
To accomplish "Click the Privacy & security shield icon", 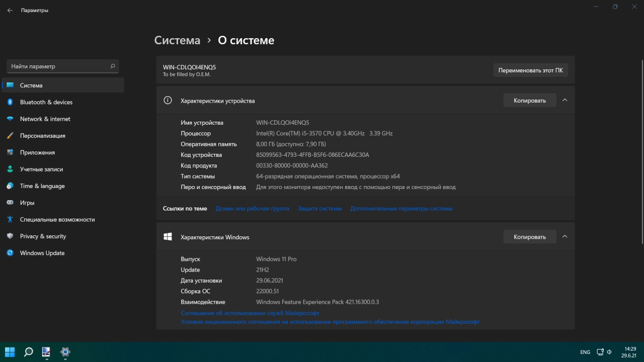I will click(10, 236).
